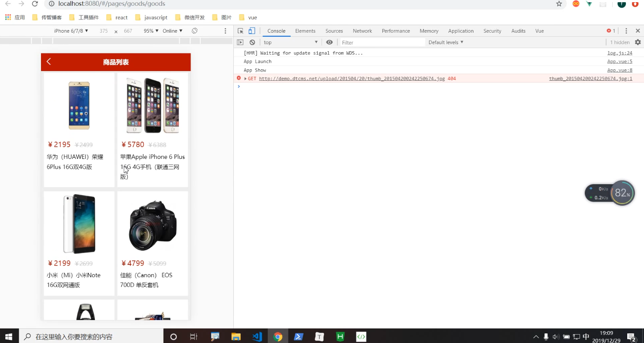Screen dimensions: 644x343
Task: Click the device width field 375
Action: pos(104,31)
